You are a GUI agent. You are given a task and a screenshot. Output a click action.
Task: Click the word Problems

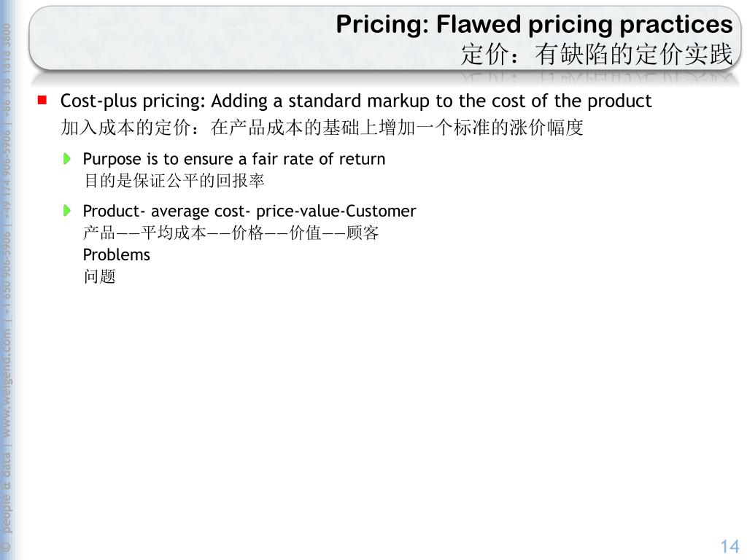(x=116, y=254)
